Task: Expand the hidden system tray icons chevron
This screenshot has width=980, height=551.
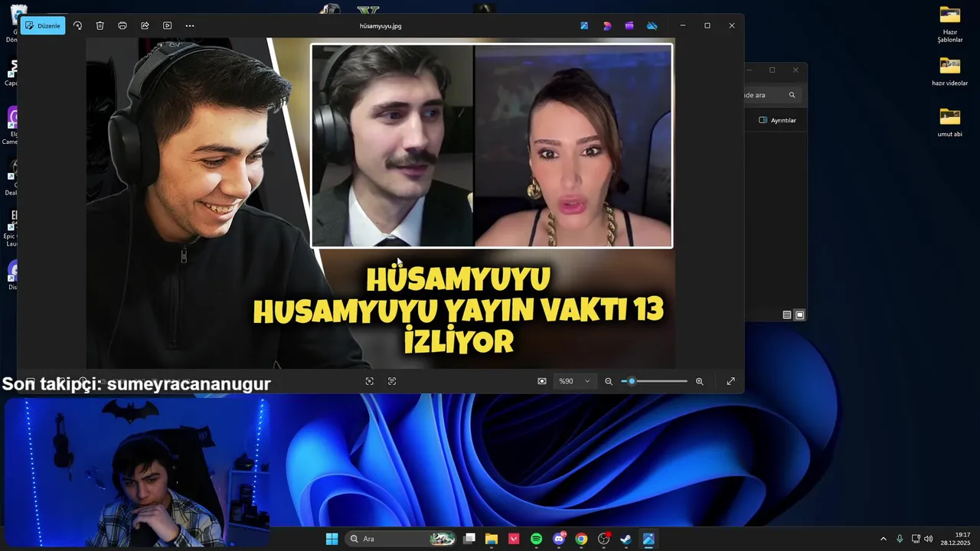Action: (x=883, y=539)
